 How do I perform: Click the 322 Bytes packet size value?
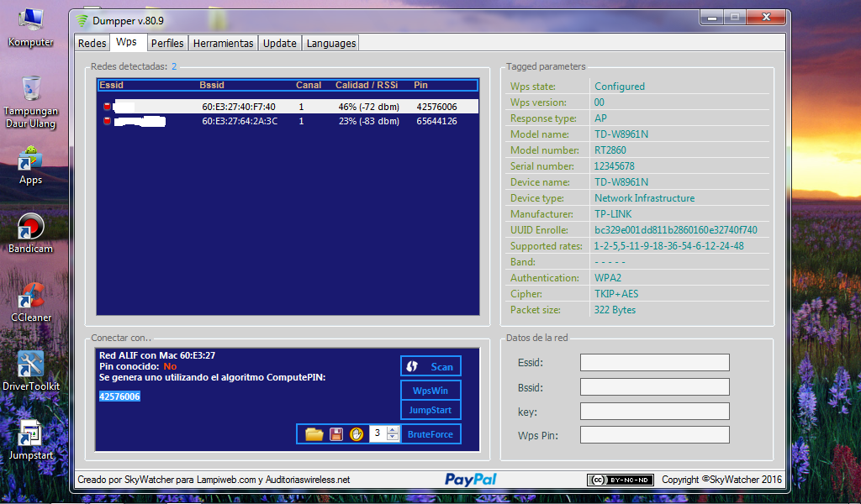[615, 310]
